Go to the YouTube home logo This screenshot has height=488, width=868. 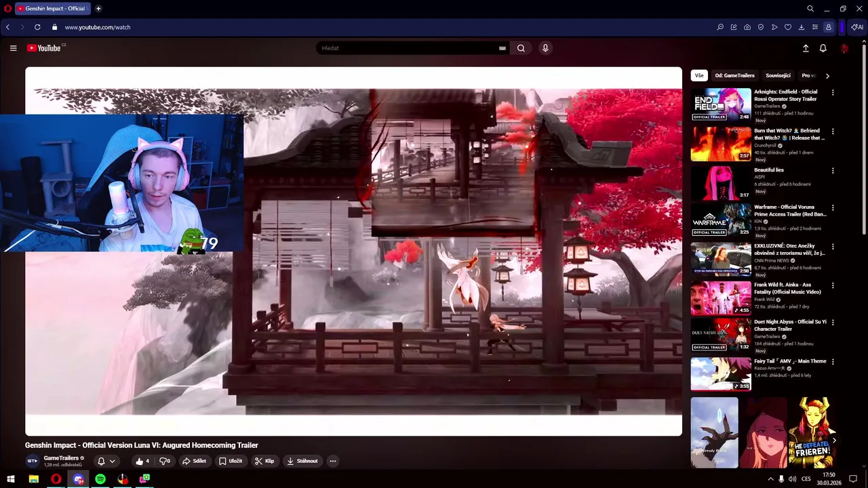point(45,48)
